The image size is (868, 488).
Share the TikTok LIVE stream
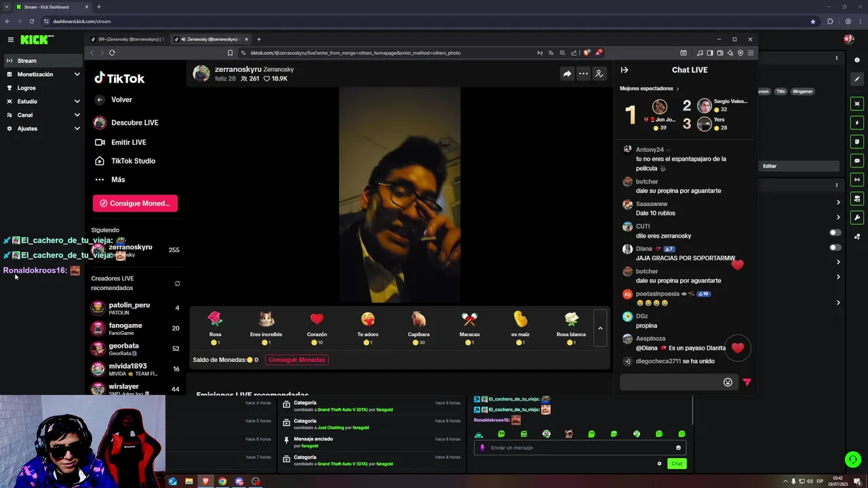point(567,74)
